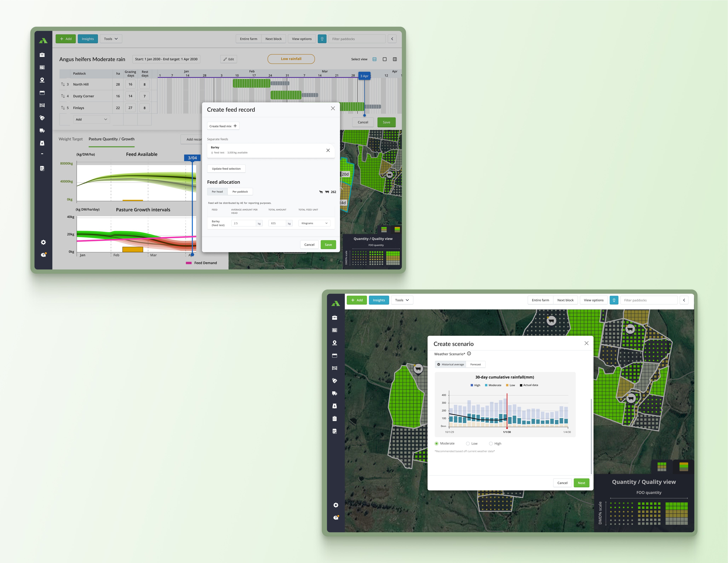Click Update feed selection button
The height and width of the screenshot is (563, 728).
coord(226,169)
